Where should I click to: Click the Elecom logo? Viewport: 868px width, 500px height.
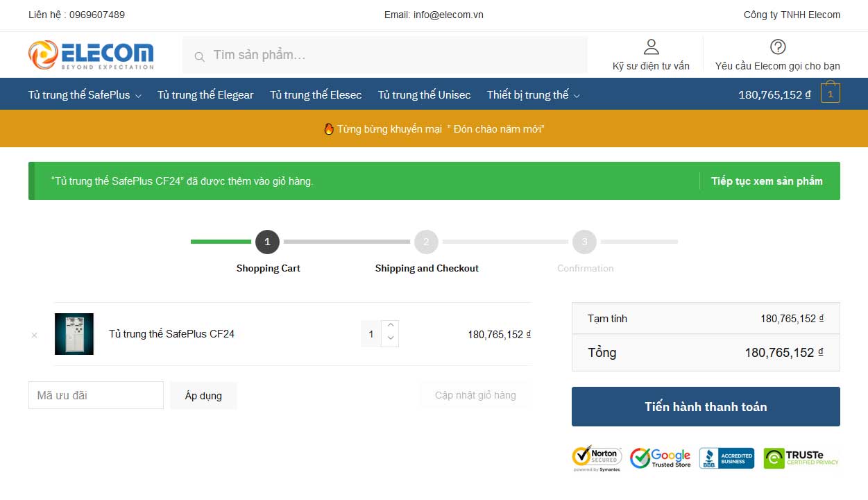point(91,55)
